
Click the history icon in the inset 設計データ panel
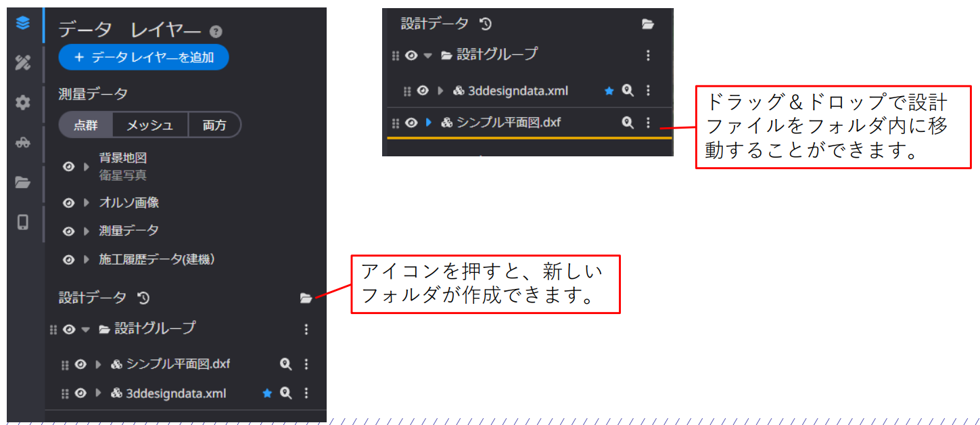coord(485,24)
